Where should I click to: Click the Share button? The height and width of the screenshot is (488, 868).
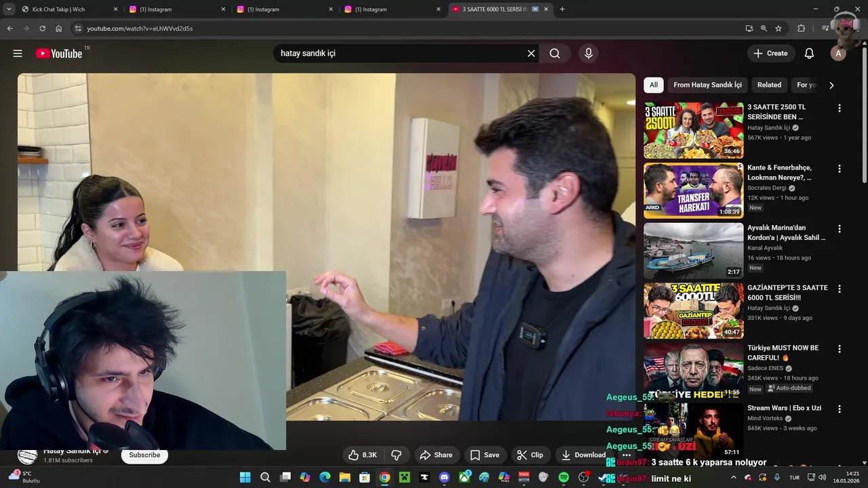click(x=436, y=455)
